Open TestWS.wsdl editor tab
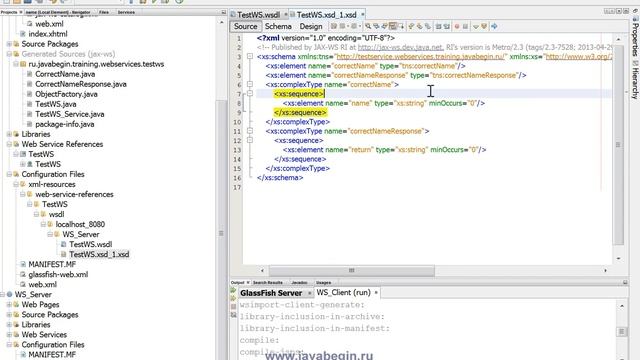The width and height of the screenshot is (640, 360). pyautogui.click(x=258, y=15)
